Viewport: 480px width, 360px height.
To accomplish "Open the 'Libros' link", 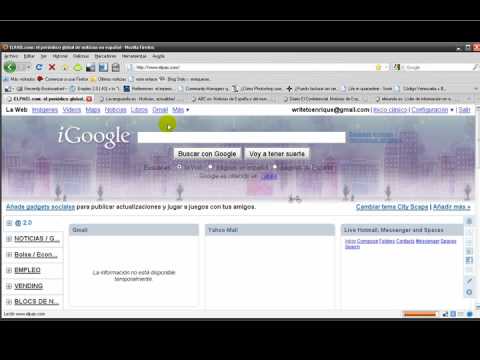I will tap(139, 110).
